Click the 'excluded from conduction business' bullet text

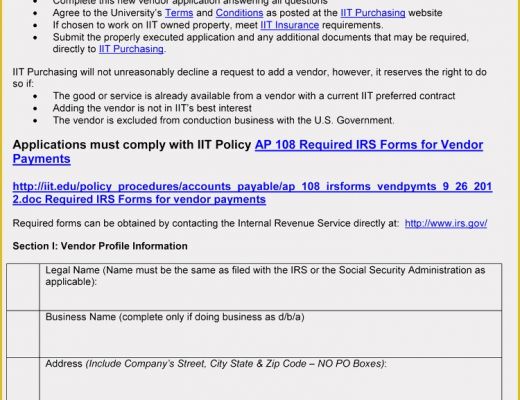(x=223, y=120)
